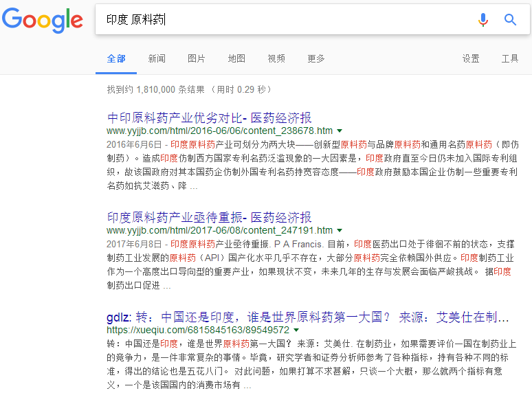Click the Google logo
This screenshot has height=404, width=532.
click(x=43, y=19)
